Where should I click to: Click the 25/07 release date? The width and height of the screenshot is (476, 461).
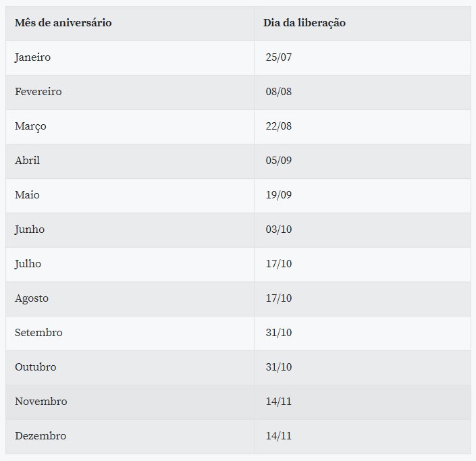click(279, 57)
